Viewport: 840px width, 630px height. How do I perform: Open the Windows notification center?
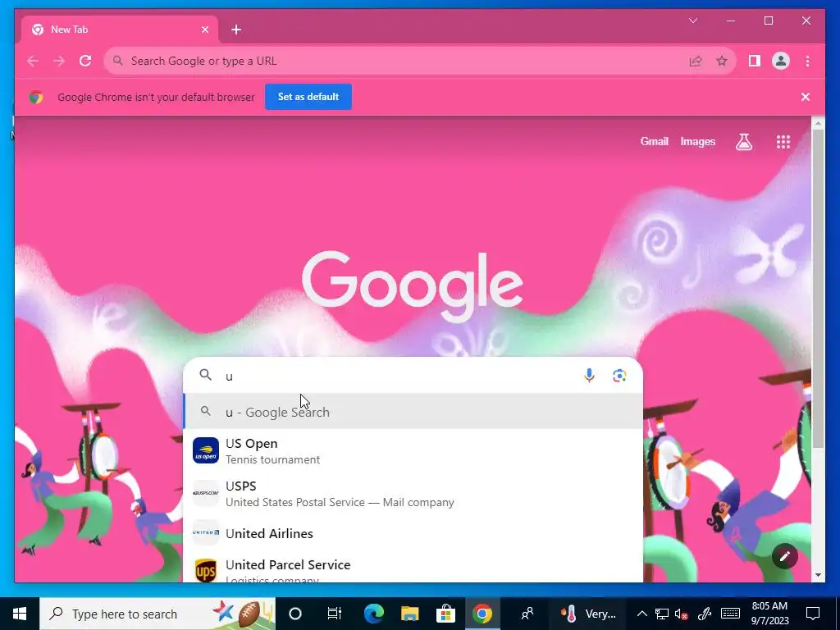point(813,614)
